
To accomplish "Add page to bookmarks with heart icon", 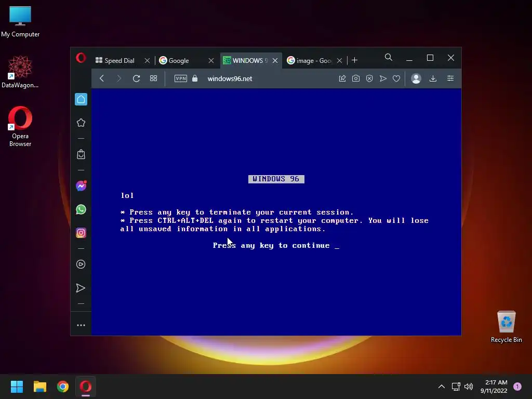I will pyautogui.click(x=396, y=78).
